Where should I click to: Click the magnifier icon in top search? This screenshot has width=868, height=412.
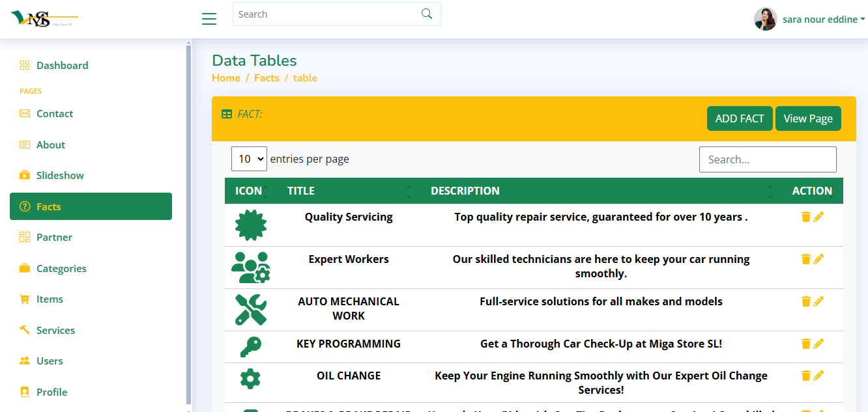tap(427, 14)
